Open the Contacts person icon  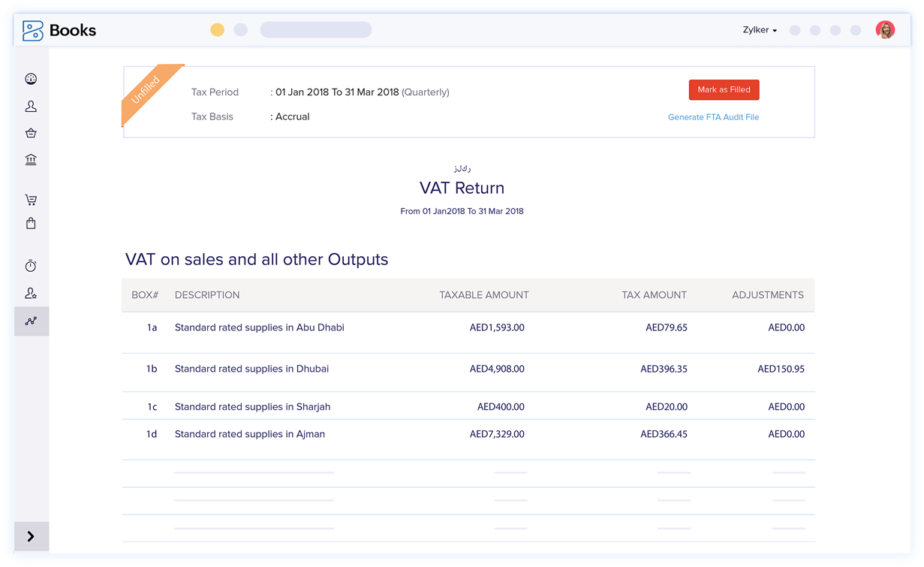click(31, 107)
